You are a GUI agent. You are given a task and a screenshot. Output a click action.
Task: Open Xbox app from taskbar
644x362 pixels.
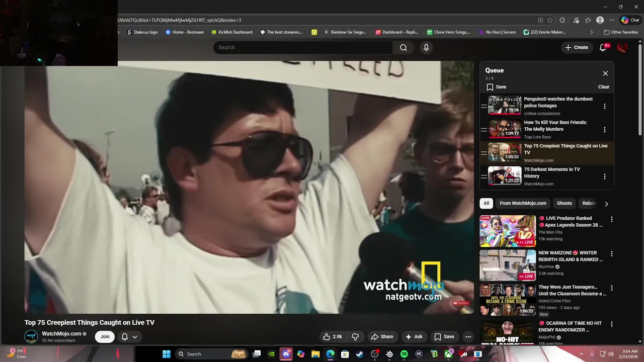click(x=448, y=354)
